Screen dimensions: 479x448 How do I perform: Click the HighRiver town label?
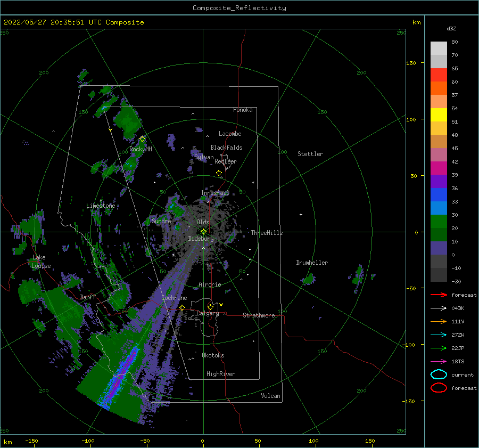tap(221, 374)
